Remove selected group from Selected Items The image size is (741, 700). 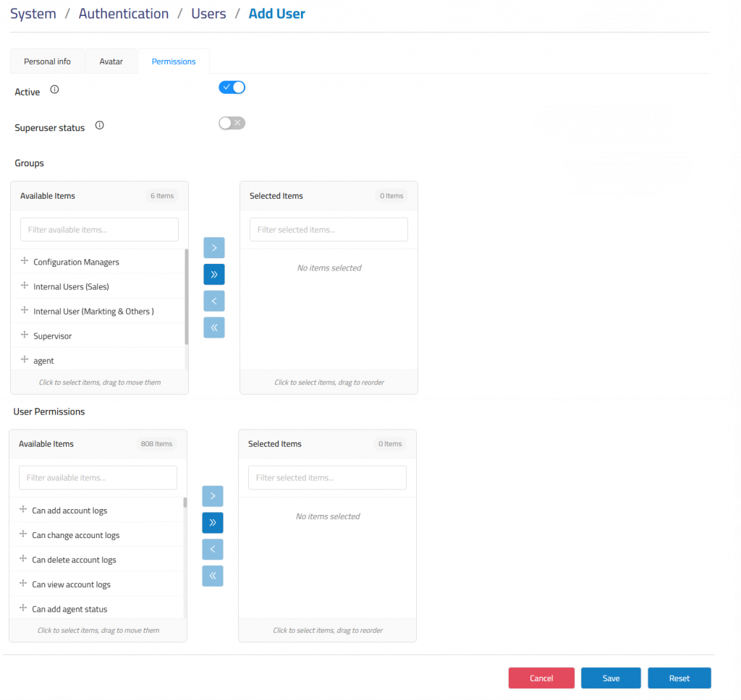coord(214,301)
